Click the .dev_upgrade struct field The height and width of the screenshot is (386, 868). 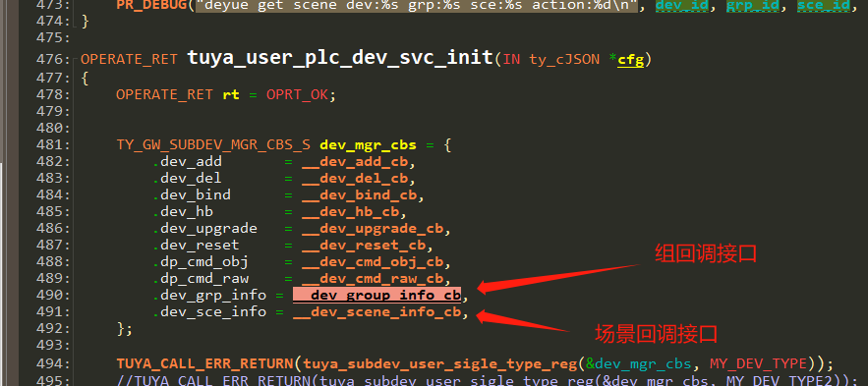point(205,229)
